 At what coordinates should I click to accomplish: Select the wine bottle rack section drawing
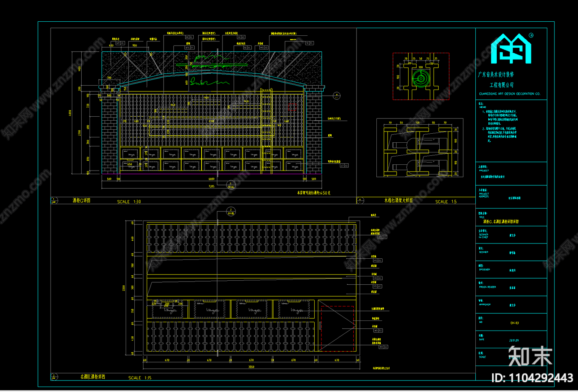420,148
